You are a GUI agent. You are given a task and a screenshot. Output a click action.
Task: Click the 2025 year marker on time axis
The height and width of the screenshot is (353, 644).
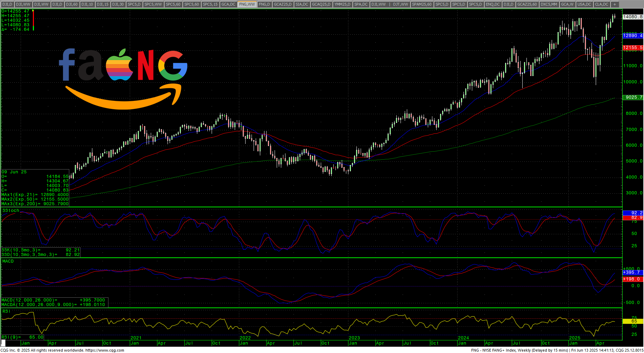pos(575,338)
